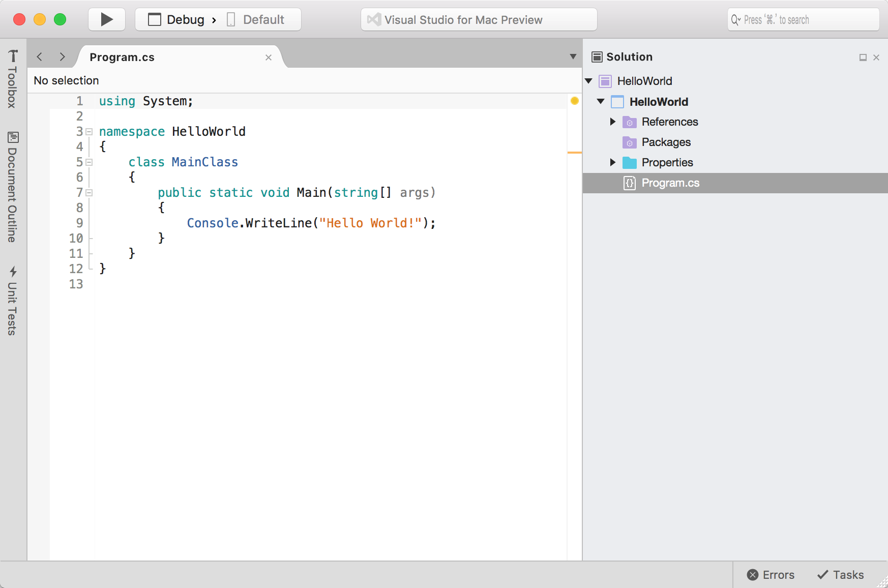
Task: Open the Tasks pad
Action: pyautogui.click(x=841, y=575)
